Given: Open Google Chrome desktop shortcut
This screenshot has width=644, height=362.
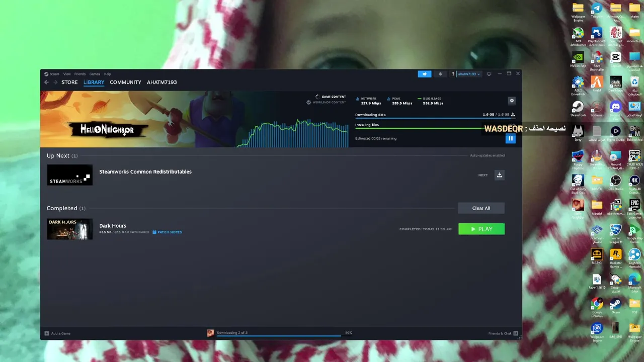Looking at the screenshot, I should [597, 307].
